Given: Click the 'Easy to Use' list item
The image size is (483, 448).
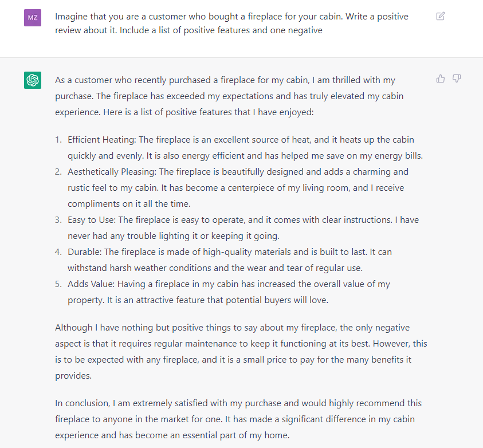Looking at the screenshot, I should tap(244, 227).
